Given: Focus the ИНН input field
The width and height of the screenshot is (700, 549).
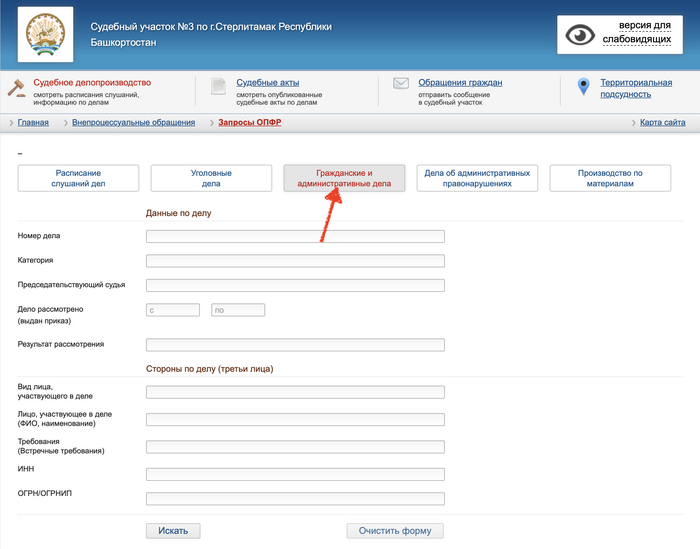Looking at the screenshot, I should pyautogui.click(x=295, y=474).
